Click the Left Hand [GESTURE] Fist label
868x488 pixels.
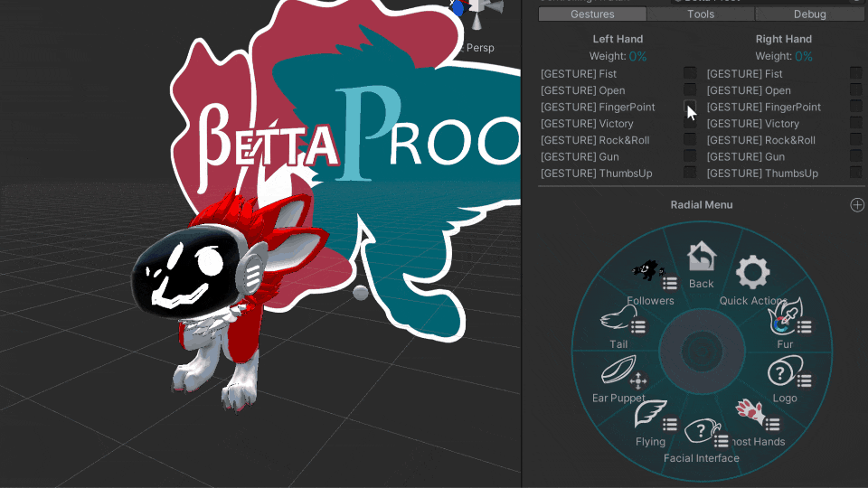coord(579,73)
